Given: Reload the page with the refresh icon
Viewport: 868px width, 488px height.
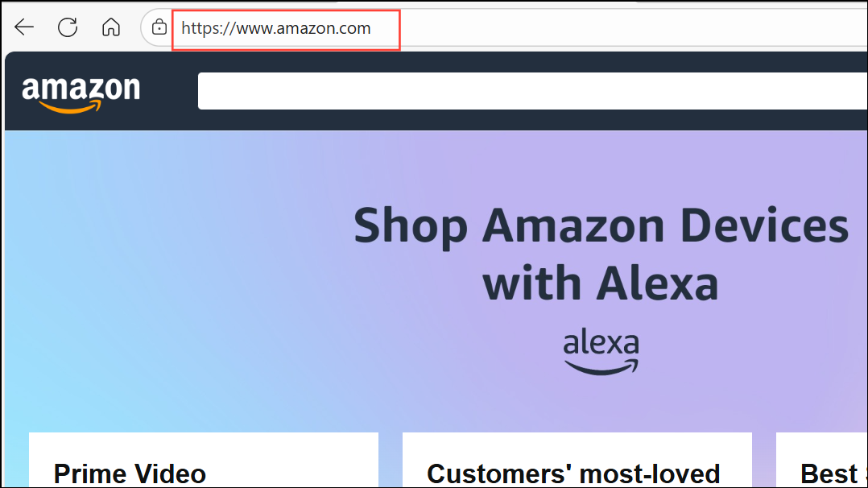Looking at the screenshot, I should click(x=68, y=27).
